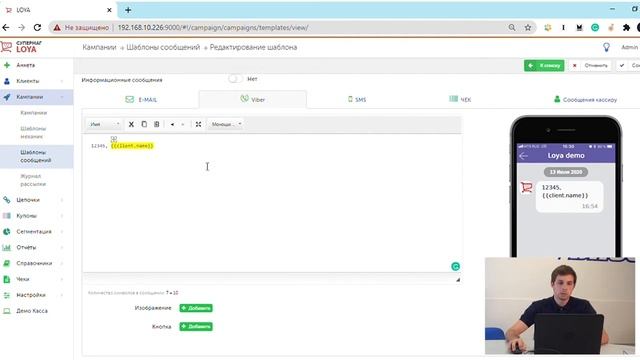The width and height of the screenshot is (640, 360).
Task: Click the message bubble in phone preview
Action: coord(569,197)
